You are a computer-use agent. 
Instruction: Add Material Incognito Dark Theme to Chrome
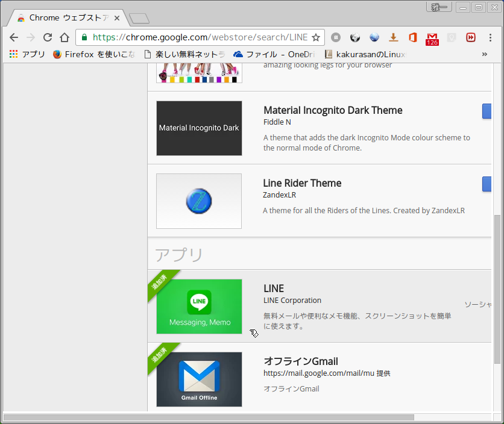[487, 111]
